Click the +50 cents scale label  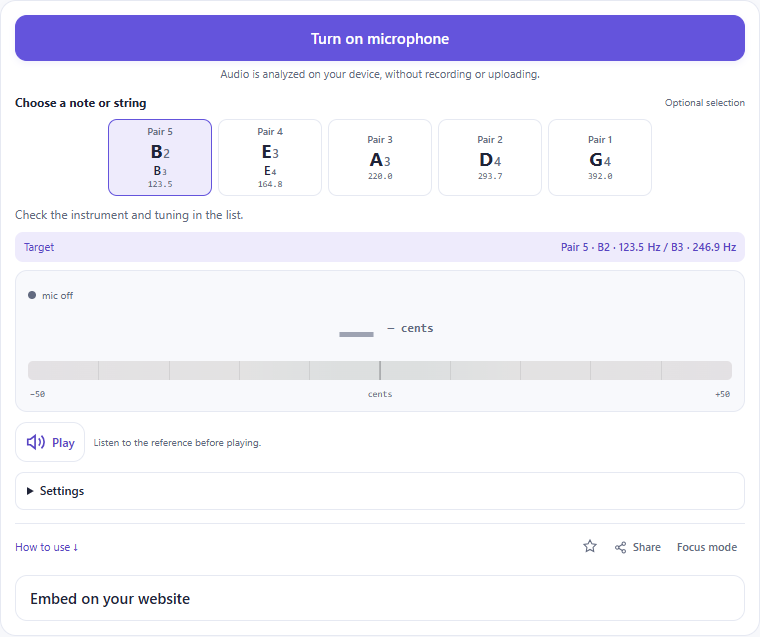click(x=722, y=394)
